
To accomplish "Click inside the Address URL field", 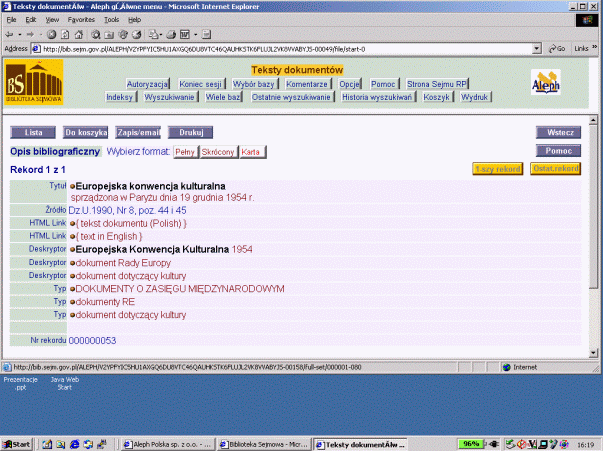I will point(280,48).
